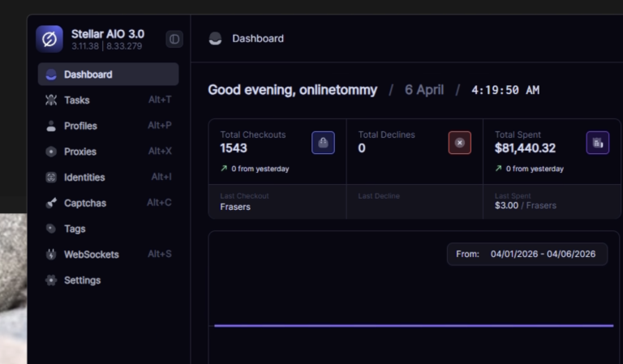Click 0 from yesterday under Total Checkouts
The width and height of the screenshot is (623, 364).
coord(260,169)
